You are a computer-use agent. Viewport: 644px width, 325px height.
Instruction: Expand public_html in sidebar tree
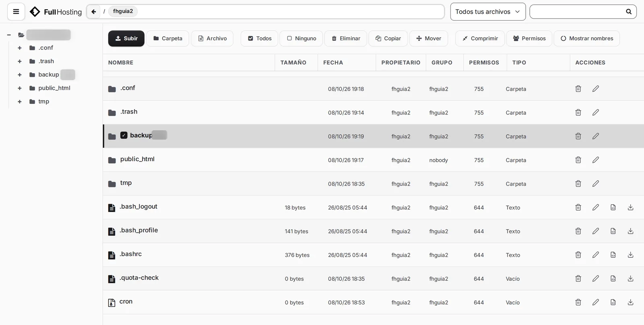19,88
